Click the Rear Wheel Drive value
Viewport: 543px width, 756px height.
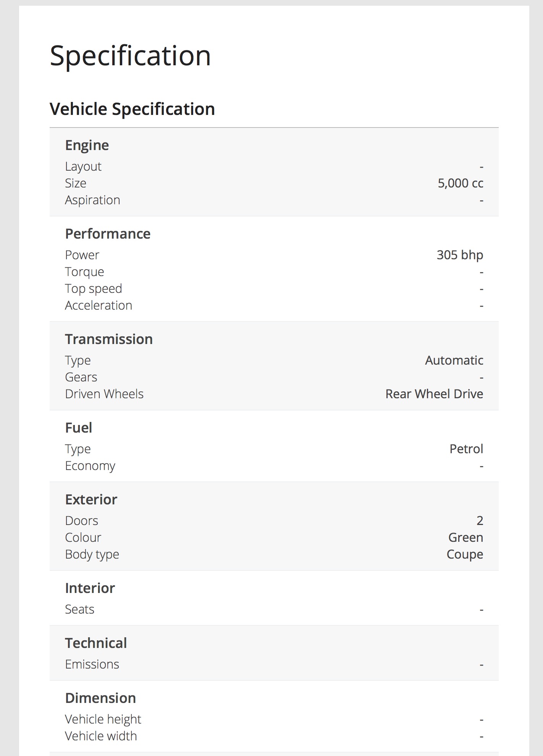434,394
